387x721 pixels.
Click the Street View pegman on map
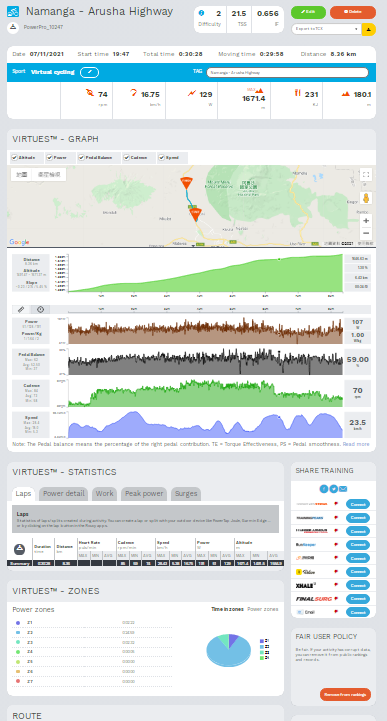(366, 199)
